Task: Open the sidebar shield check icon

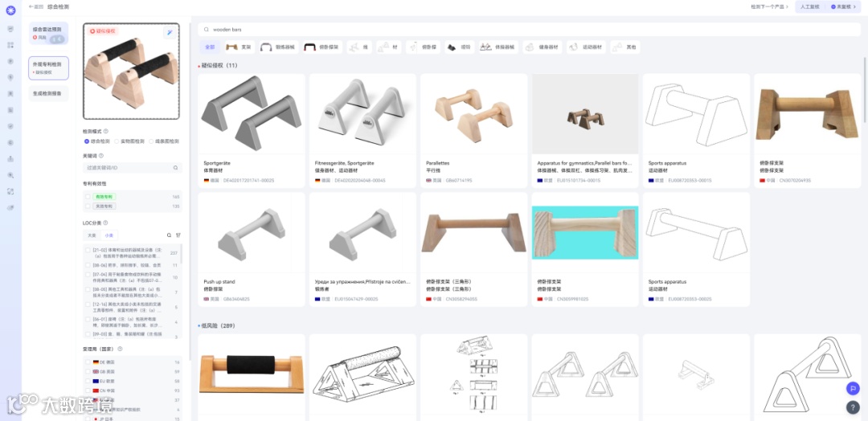Action: coord(10,126)
